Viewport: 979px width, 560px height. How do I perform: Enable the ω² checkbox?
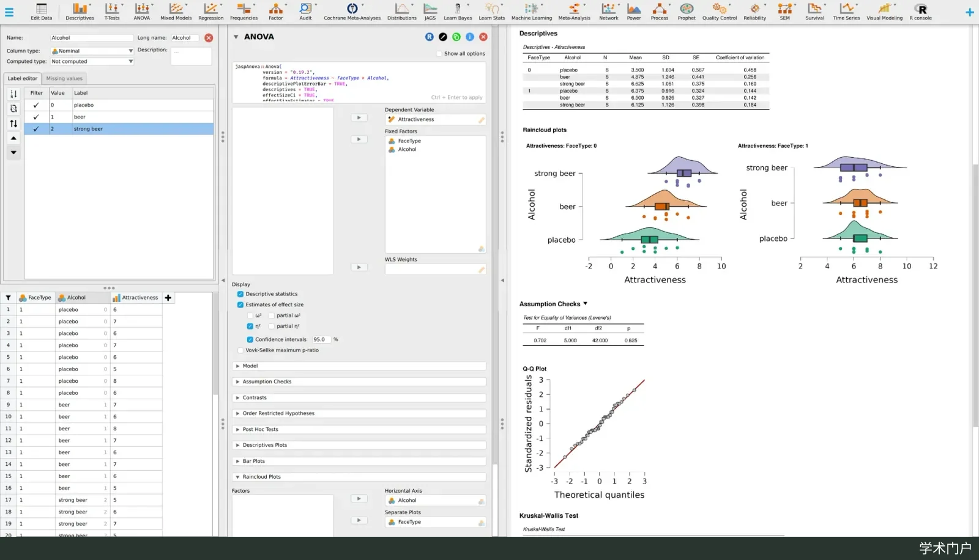coord(250,315)
